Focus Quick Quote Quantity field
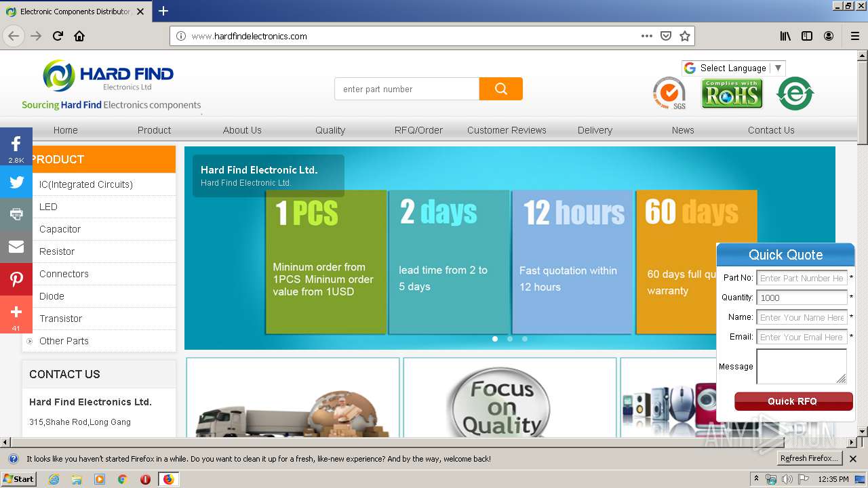 click(x=802, y=298)
